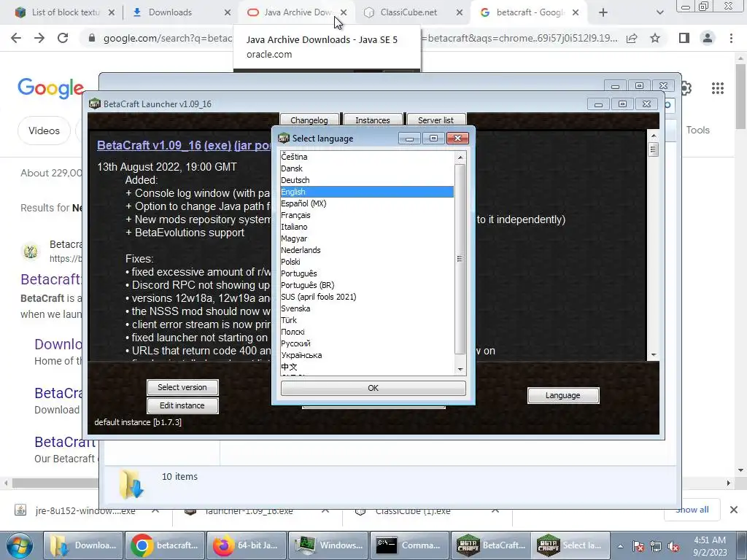Open the Google apps grid

[x=718, y=88]
